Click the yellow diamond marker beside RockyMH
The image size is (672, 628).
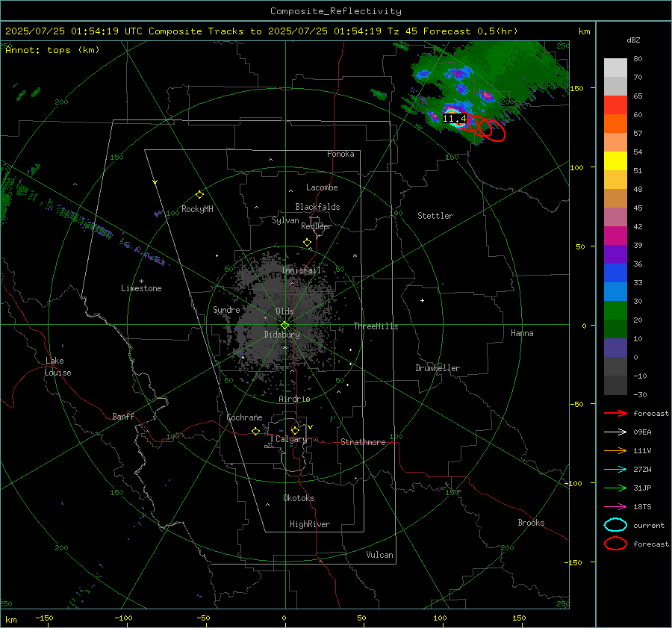click(x=199, y=195)
